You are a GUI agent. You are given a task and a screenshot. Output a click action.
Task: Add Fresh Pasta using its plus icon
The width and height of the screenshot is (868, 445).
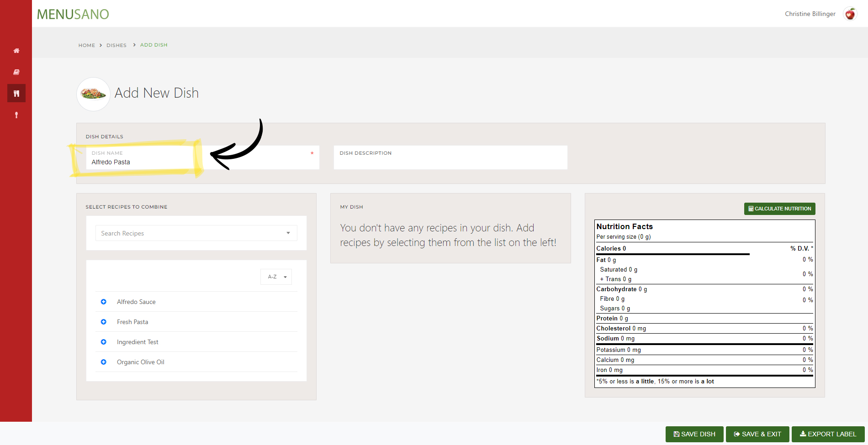pos(104,322)
